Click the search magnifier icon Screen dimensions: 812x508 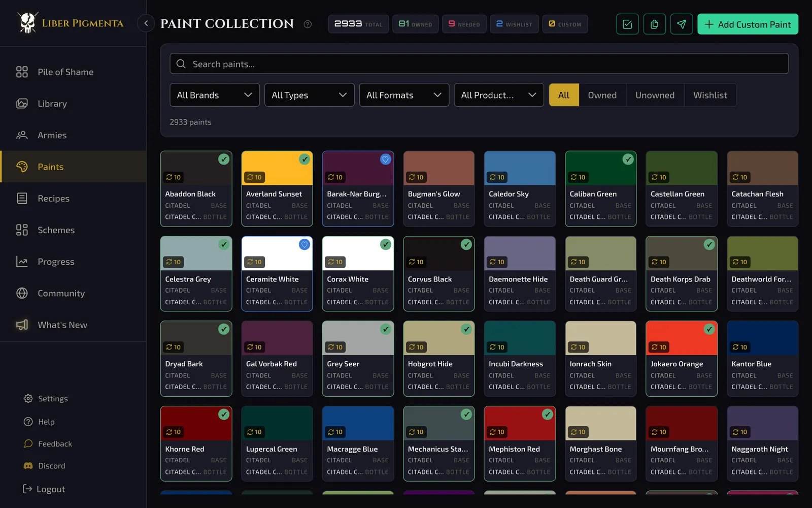[181, 64]
